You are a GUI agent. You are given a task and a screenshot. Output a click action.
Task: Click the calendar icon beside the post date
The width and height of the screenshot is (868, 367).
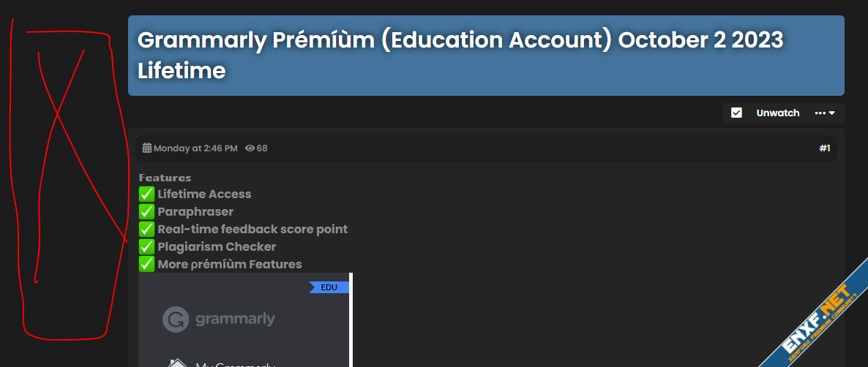[147, 148]
